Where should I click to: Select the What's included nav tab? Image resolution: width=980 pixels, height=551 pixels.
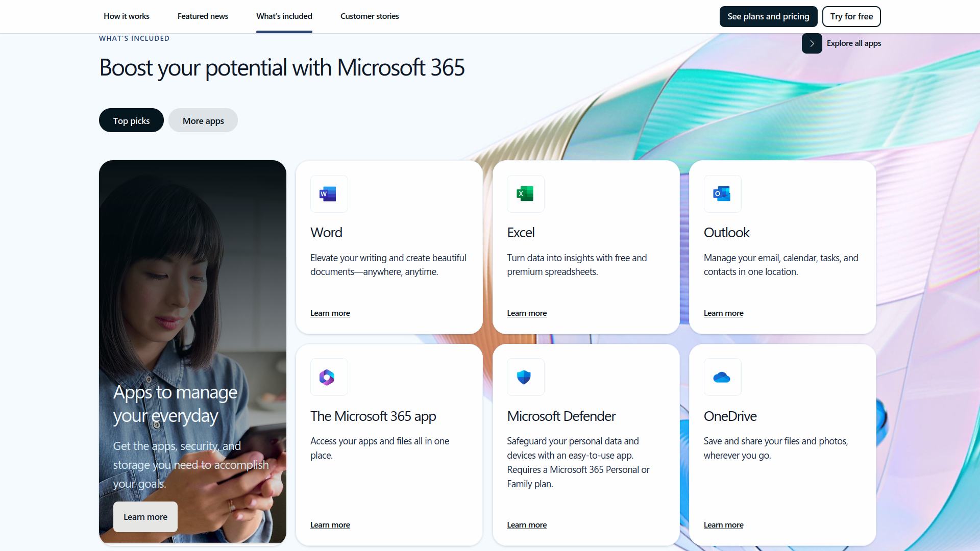(284, 16)
